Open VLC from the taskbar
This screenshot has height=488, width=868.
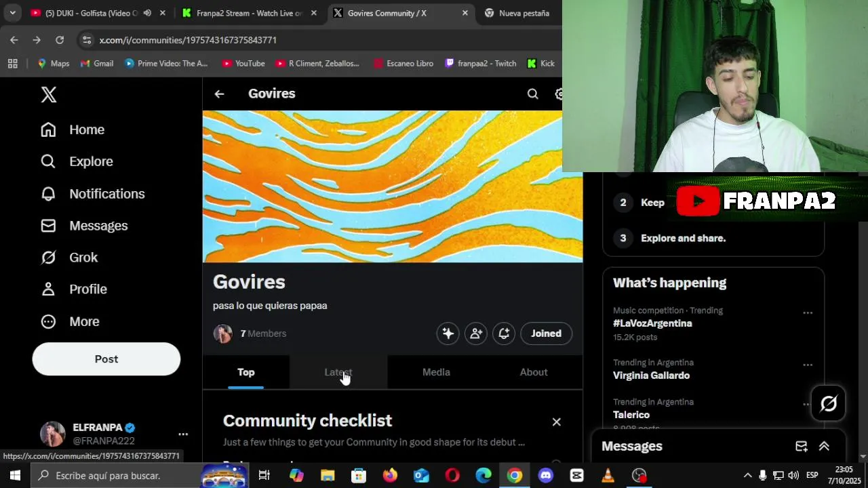[608, 476]
